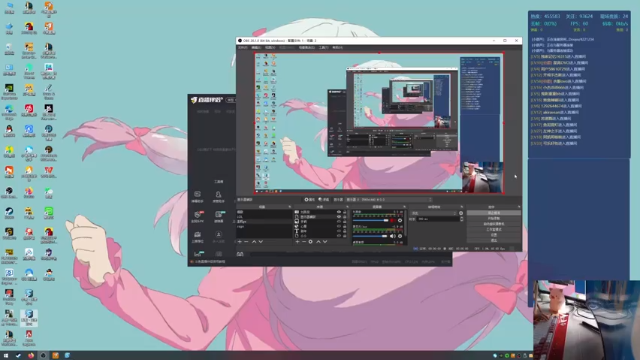Screen dimensions: 640x360
Task: Adjust the first audio channel volume slider
Action: (371, 220)
